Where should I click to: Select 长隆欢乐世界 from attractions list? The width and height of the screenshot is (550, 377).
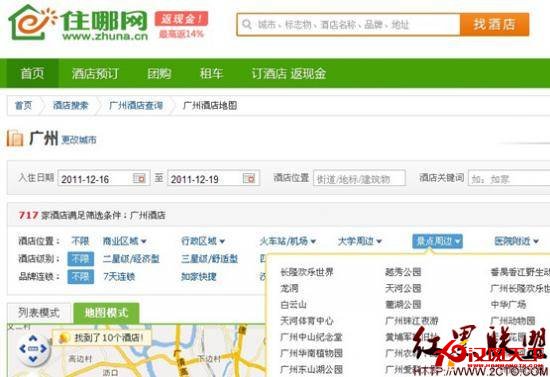coord(307,272)
